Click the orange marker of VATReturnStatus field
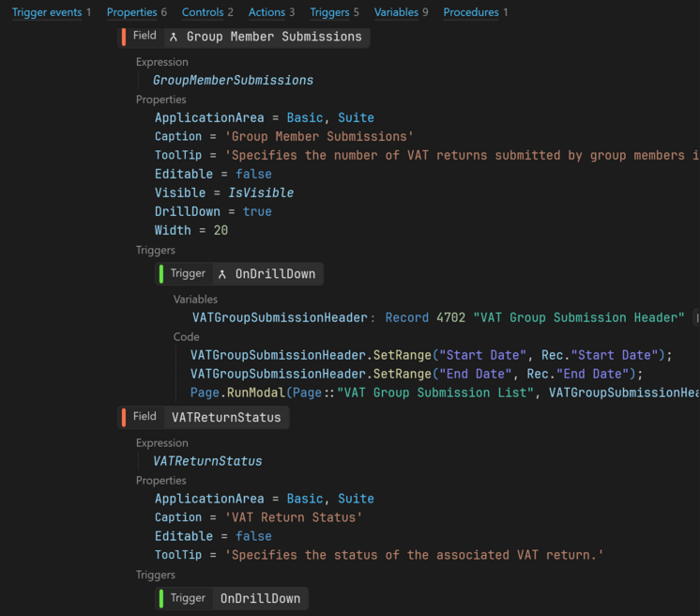 [x=124, y=417]
